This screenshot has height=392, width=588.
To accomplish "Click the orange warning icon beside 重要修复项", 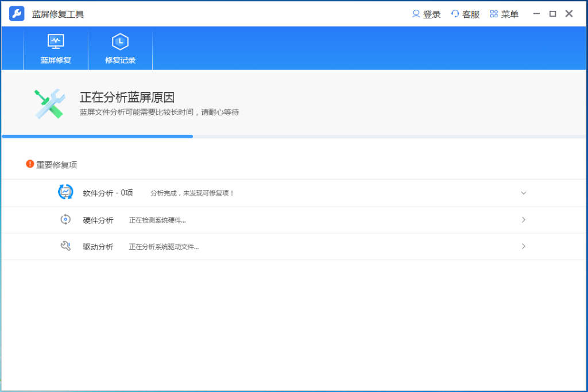I will click(x=29, y=164).
